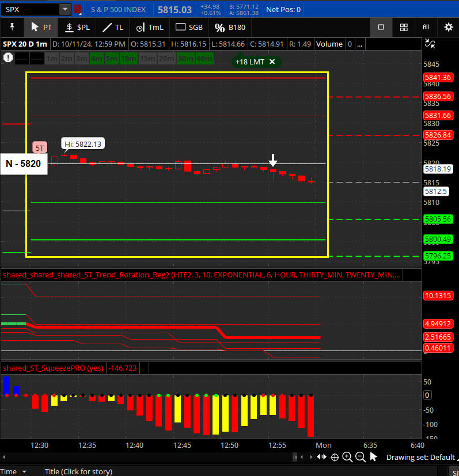Click the 2m timeframe indicator label

coord(67,59)
